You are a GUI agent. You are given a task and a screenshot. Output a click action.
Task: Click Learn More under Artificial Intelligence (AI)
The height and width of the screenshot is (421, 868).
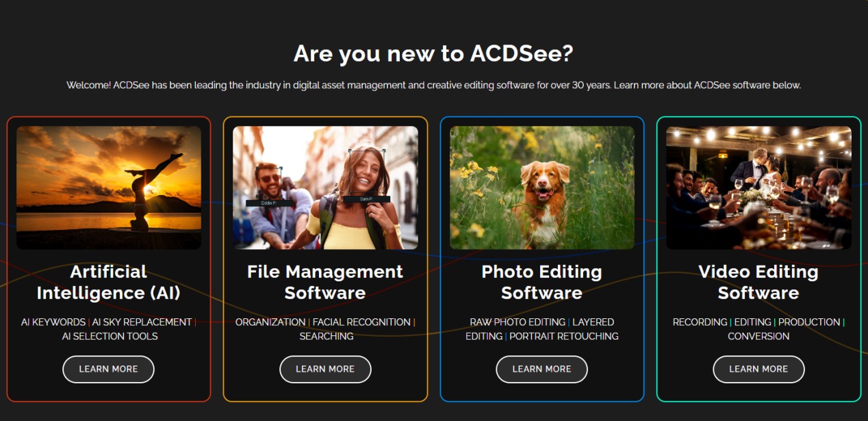108,369
